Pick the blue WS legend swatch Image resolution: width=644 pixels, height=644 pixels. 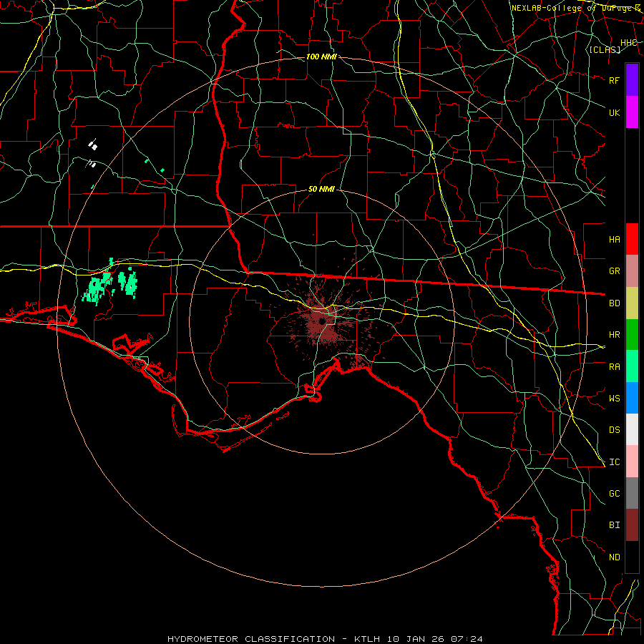point(632,398)
